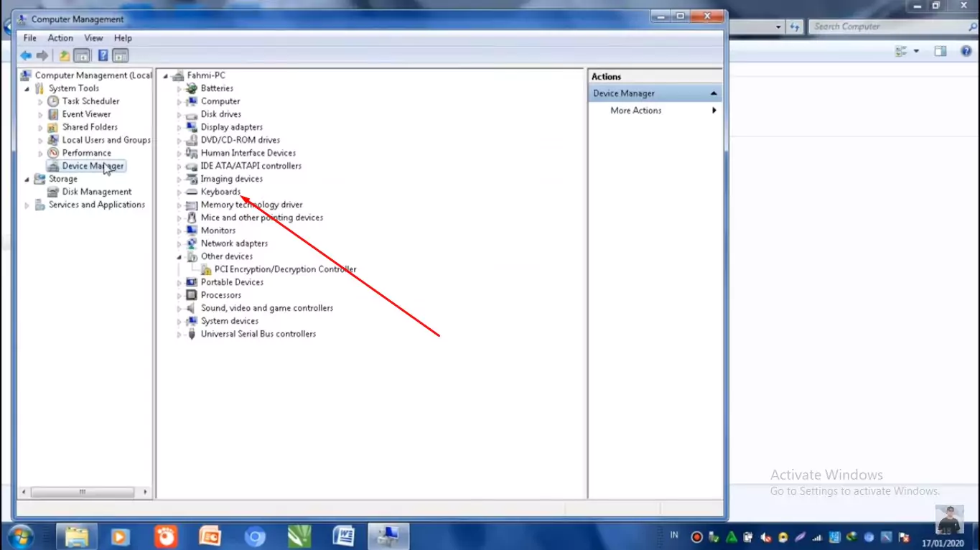Open Google Chrome from the taskbar
Viewport: 980px width, 550px height.
pyautogui.click(x=255, y=536)
